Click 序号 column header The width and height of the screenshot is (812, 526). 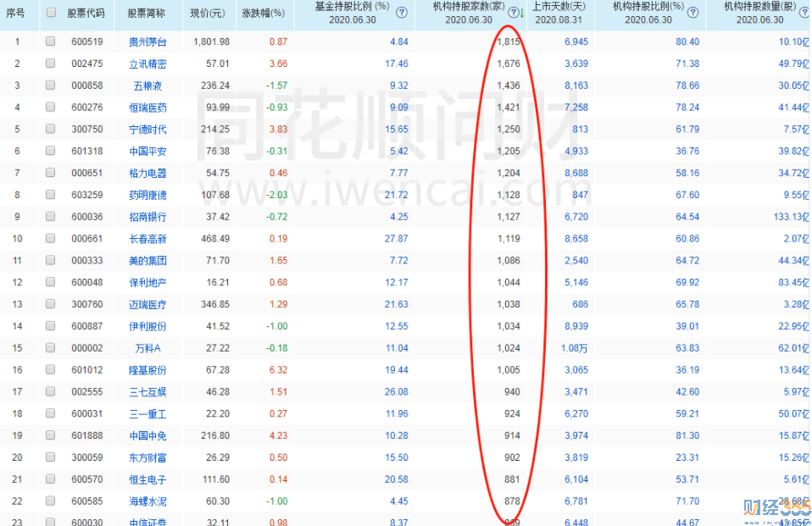(x=15, y=14)
